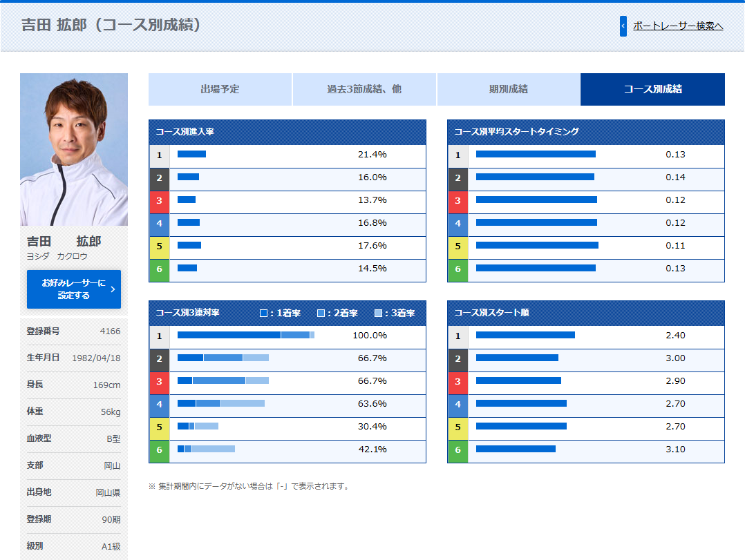Click green course 6 badge in コース別3連対率
745x560 pixels.
click(x=160, y=451)
